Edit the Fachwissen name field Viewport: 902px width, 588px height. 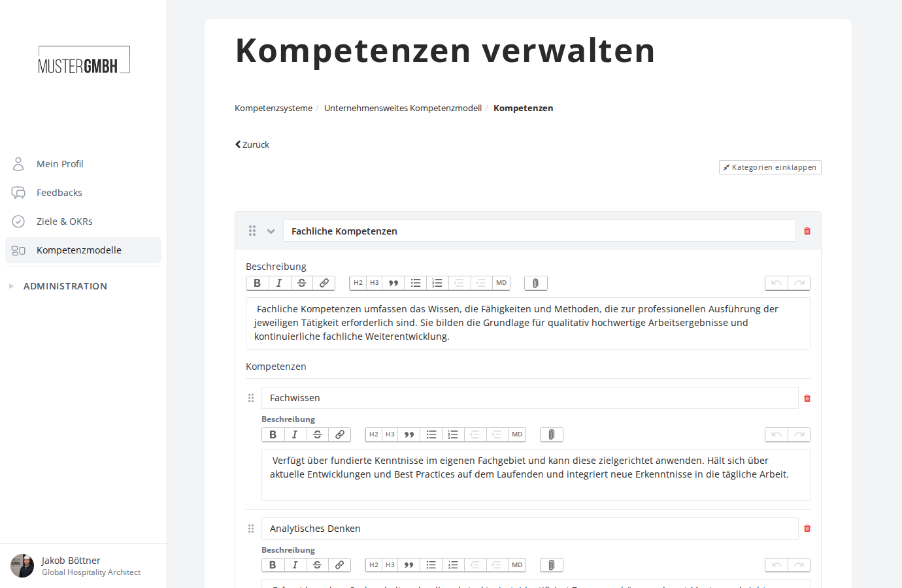click(530, 398)
